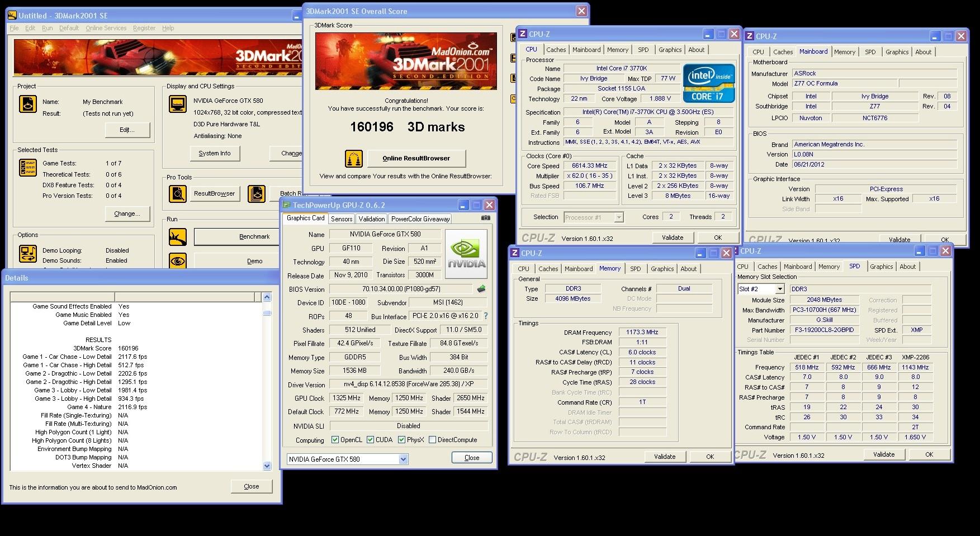980x536 pixels.
Task: Open the Online Services menu
Action: point(106,28)
